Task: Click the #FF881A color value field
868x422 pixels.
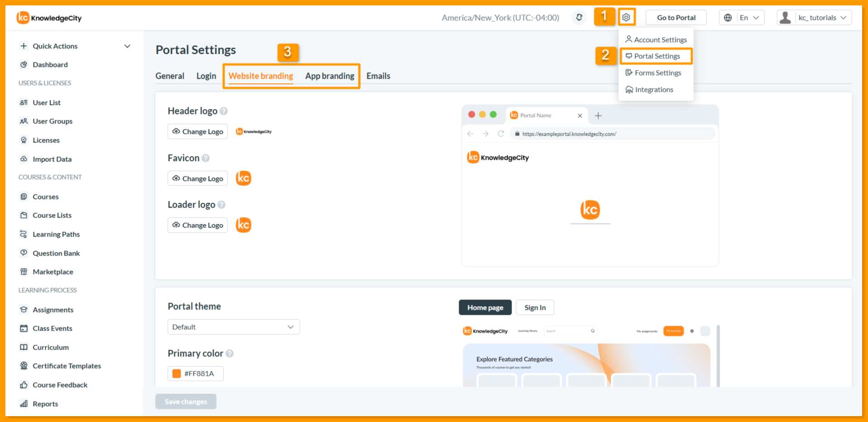Action: pos(196,374)
